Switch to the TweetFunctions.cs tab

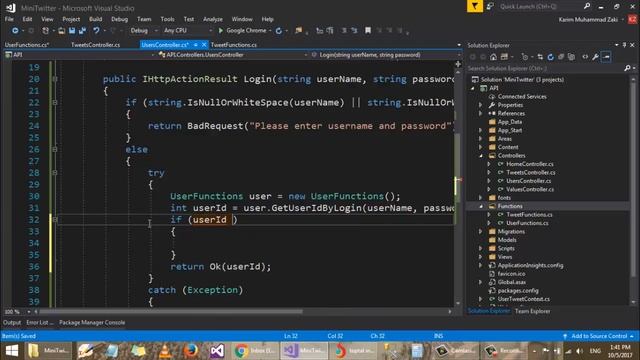coord(233,45)
